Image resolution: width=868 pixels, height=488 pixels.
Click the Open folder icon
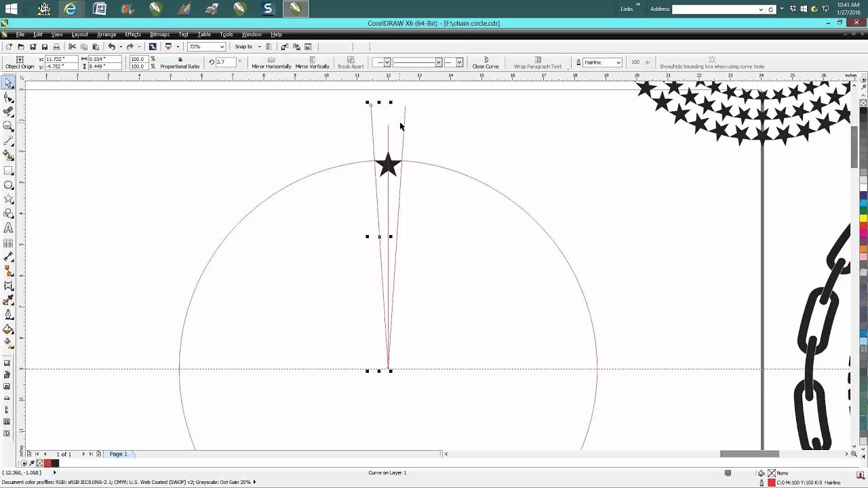(x=21, y=47)
